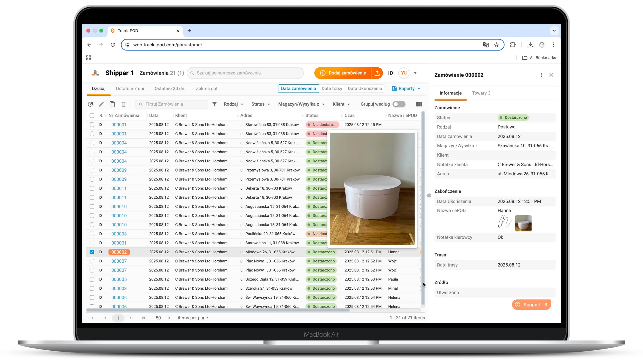The height and width of the screenshot is (364, 643).
Task: Switch to the Towary 3 tab
Action: pos(481,93)
